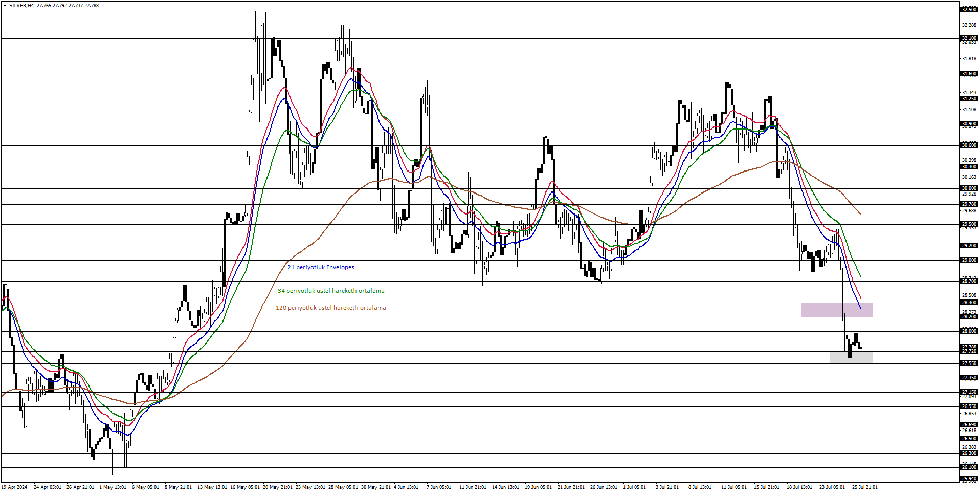
Task: Click the 29.000 price level label
Action: [x=969, y=260]
